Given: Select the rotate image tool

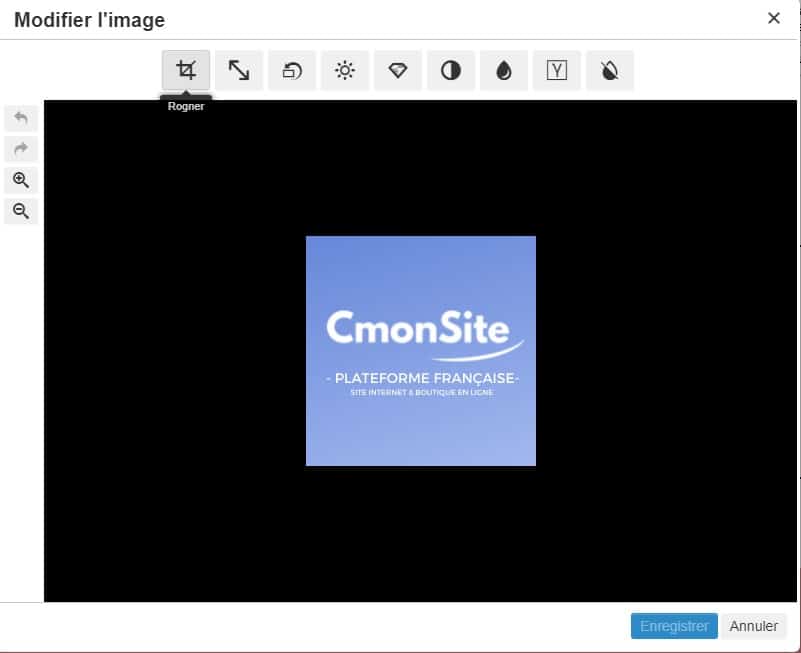Looking at the screenshot, I should coord(292,70).
